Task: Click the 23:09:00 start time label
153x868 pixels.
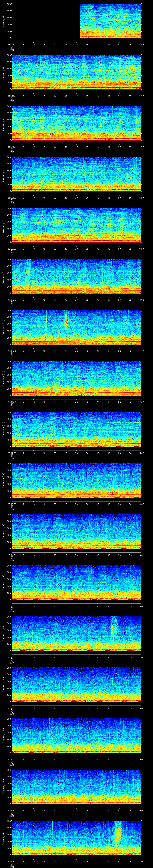Action: click(x=12, y=300)
